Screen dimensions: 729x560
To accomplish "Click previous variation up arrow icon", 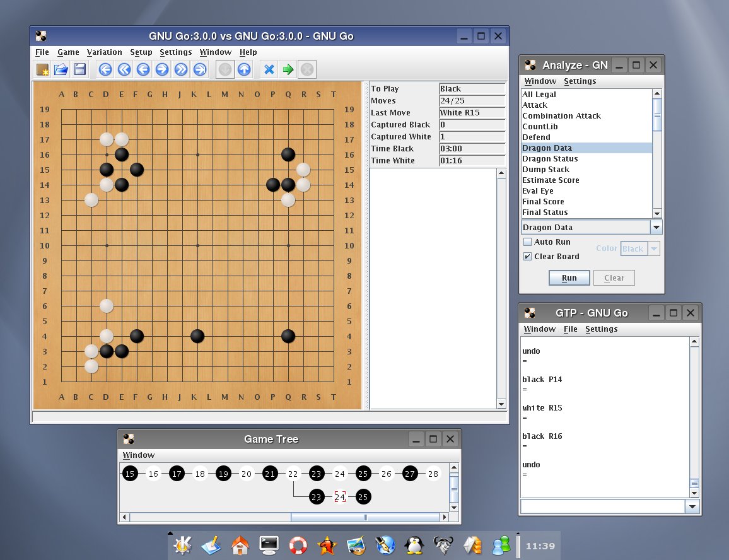I will click(244, 69).
